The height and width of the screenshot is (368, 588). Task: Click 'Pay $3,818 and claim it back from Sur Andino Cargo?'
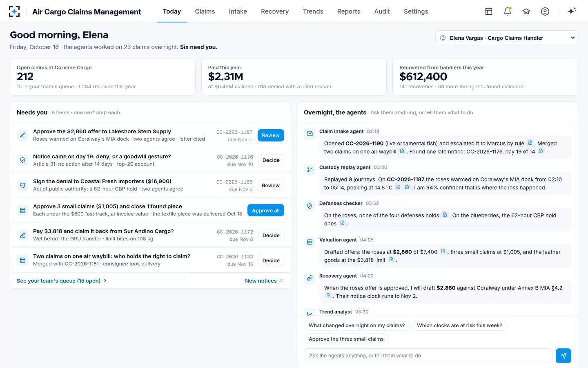point(103,231)
